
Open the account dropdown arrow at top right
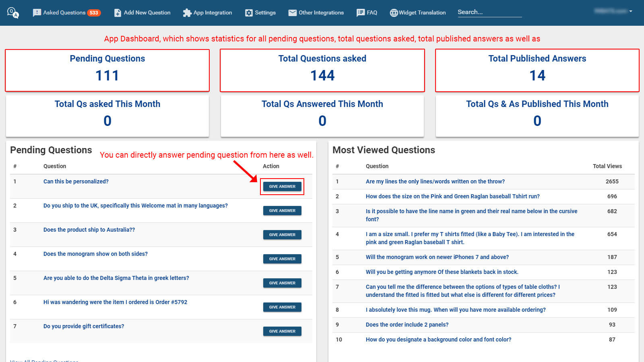coord(631,11)
